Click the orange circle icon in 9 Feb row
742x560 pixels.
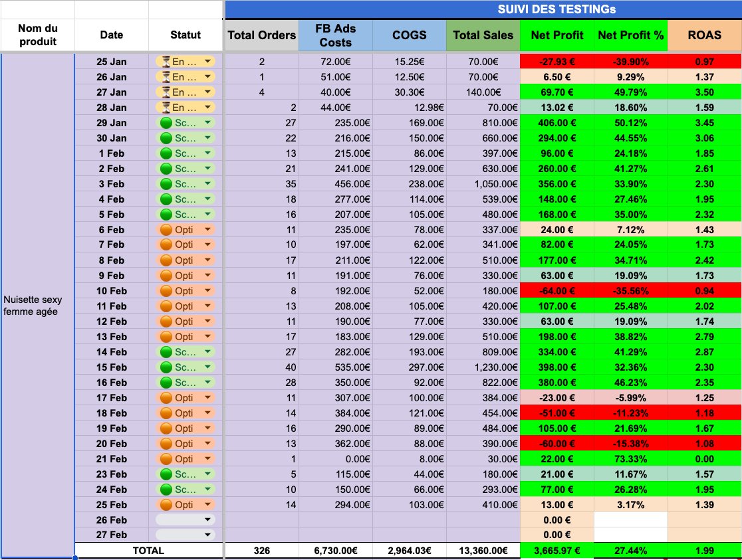(166, 275)
